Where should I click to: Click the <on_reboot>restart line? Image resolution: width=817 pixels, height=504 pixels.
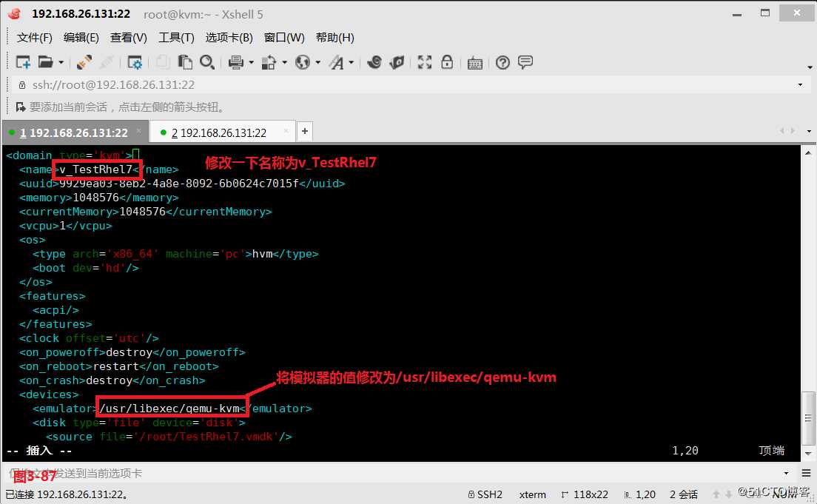click(x=119, y=366)
